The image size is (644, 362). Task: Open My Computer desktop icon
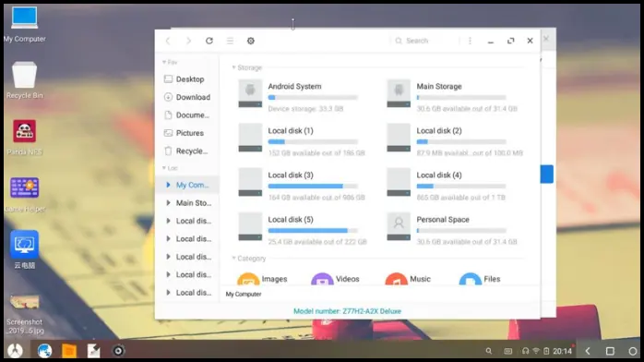tap(25, 24)
